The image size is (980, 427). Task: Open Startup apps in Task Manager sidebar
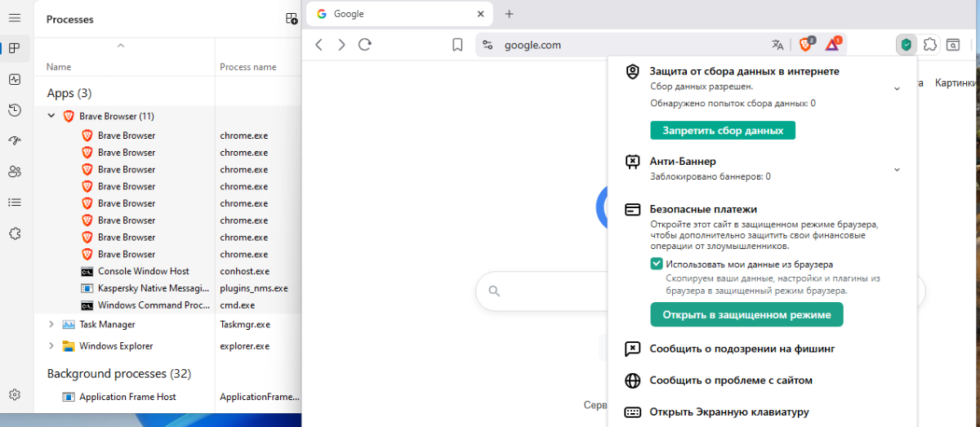point(14,140)
